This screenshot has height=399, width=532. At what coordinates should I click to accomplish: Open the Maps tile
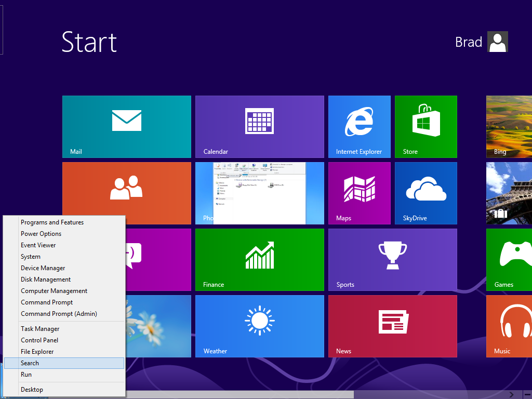click(x=360, y=193)
